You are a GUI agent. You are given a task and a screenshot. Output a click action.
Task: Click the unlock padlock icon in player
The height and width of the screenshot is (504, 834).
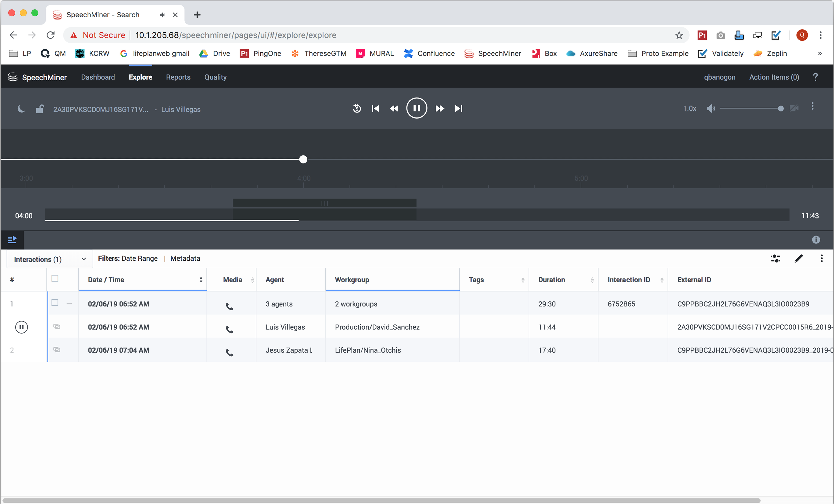[x=40, y=109]
